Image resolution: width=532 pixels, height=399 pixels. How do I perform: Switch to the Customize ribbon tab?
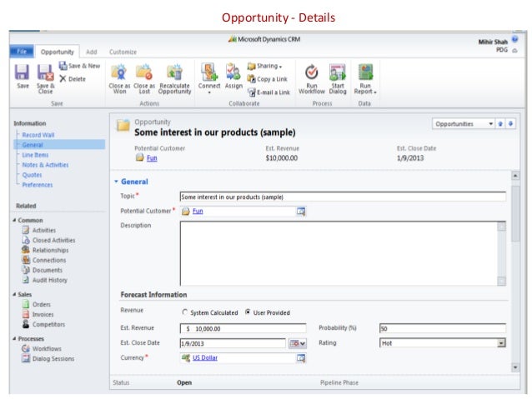(123, 52)
